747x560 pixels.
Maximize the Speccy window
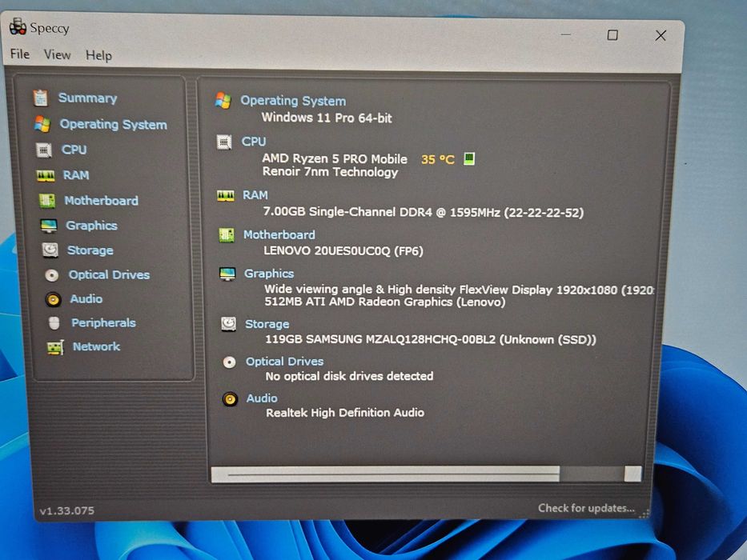[x=612, y=34]
